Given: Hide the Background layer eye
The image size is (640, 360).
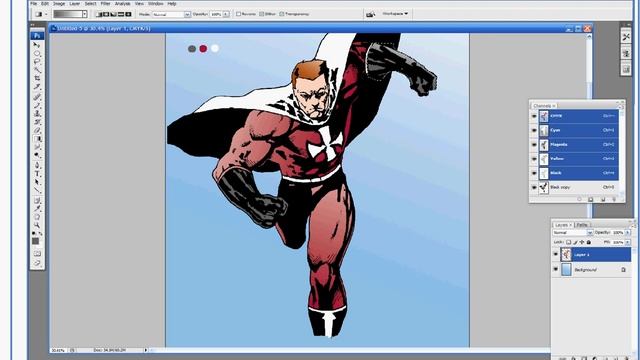Looking at the screenshot, I should coord(556,269).
